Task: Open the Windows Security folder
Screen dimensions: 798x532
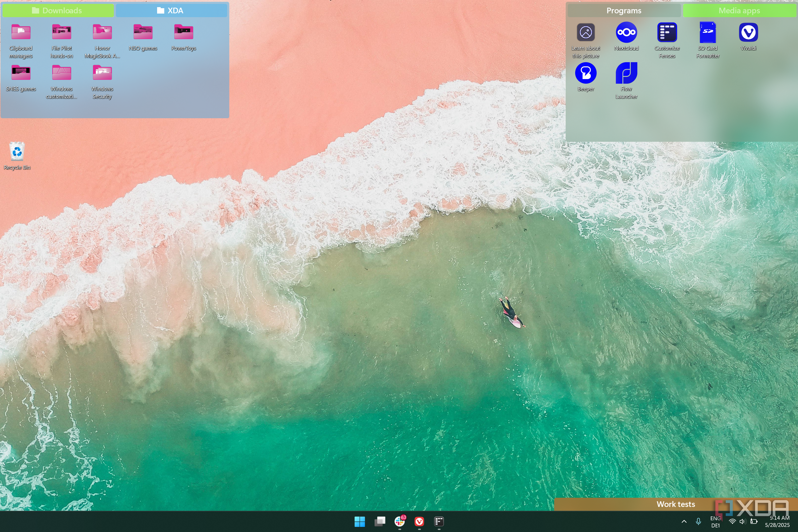Action: [102, 81]
